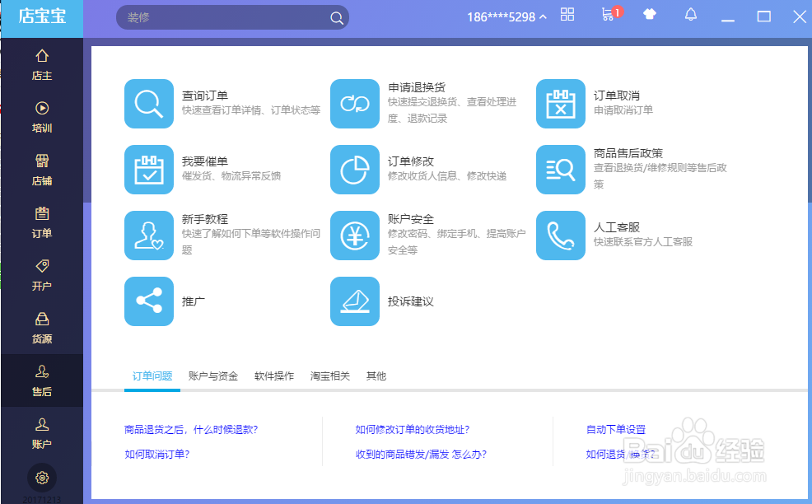Open link 如何取消订单?

(157, 455)
